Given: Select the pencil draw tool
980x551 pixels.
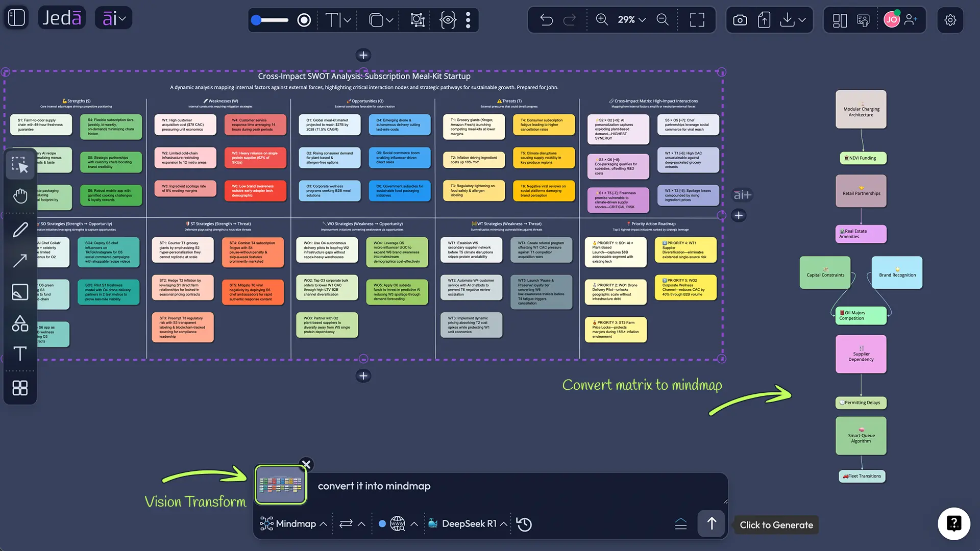Looking at the screenshot, I should 20,230.
